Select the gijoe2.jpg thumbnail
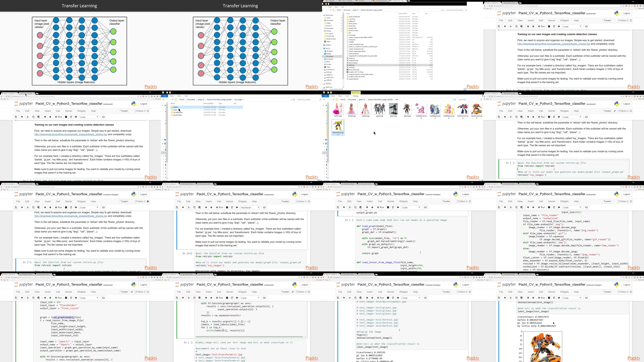The width and height of the screenshot is (644, 362). (x=393, y=110)
